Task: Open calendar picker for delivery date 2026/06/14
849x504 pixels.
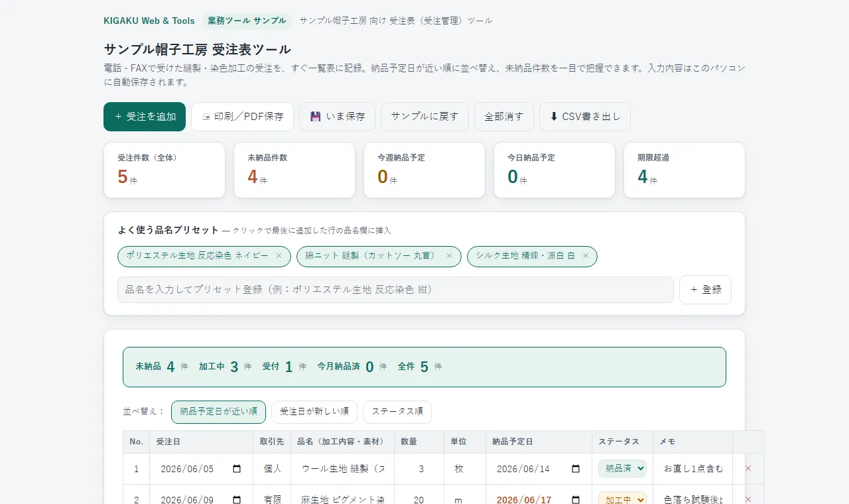Action: click(576, 469)
